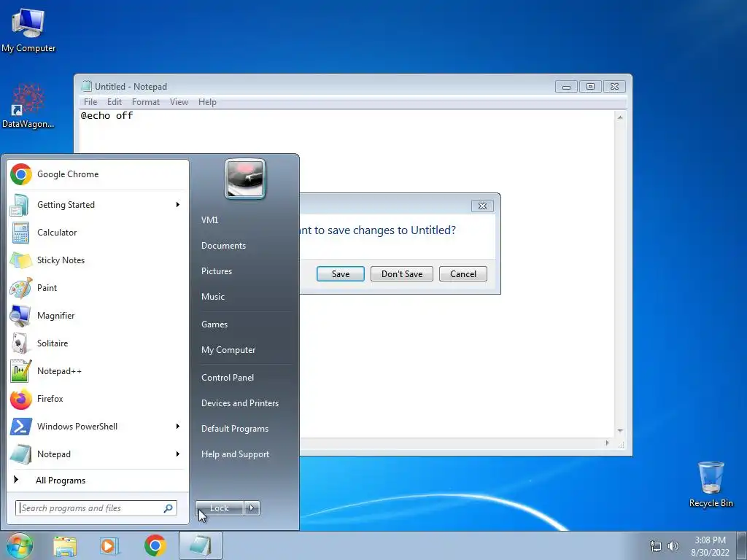
Task: Expand Windows PowerShell jump list arrow
Action: pos(178,426)
